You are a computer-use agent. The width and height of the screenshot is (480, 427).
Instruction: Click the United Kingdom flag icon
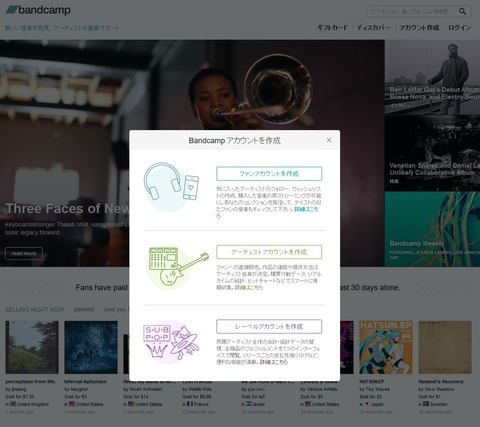point(13,404)
